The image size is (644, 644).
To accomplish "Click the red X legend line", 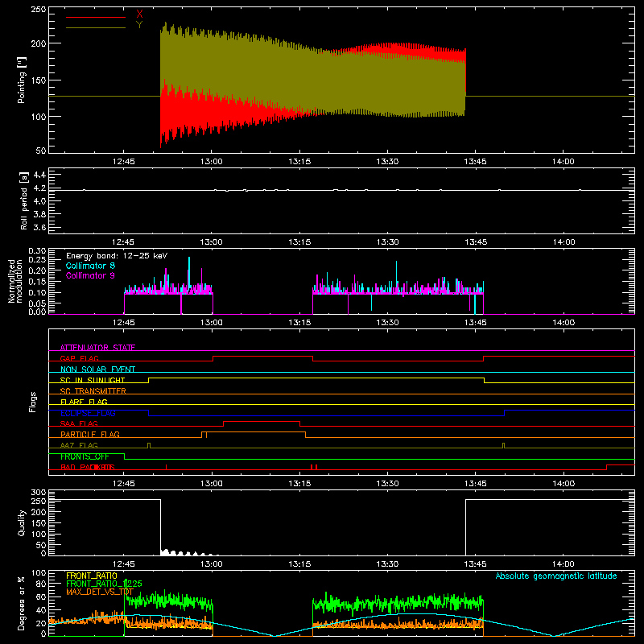I will click(x=96, y=17).
